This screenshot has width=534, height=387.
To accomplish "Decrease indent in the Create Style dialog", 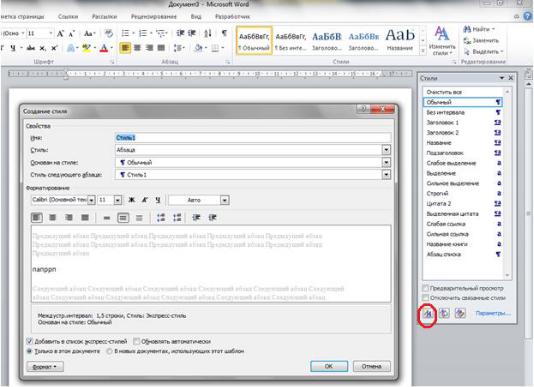I will click(197, 217).
